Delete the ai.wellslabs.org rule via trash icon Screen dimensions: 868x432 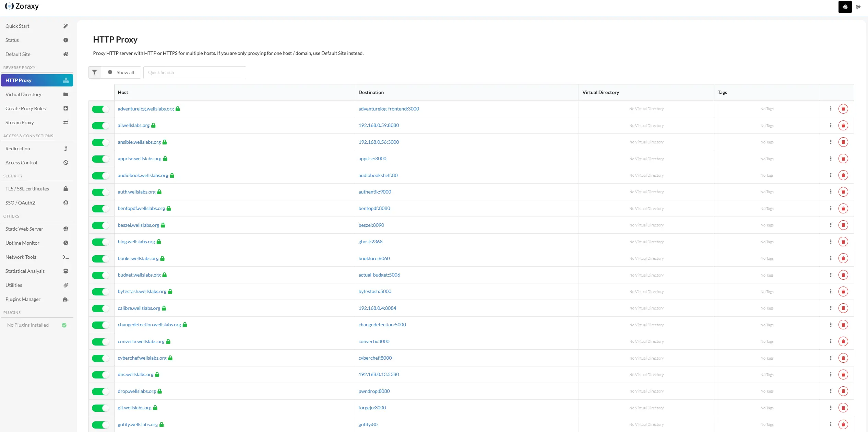843,126
